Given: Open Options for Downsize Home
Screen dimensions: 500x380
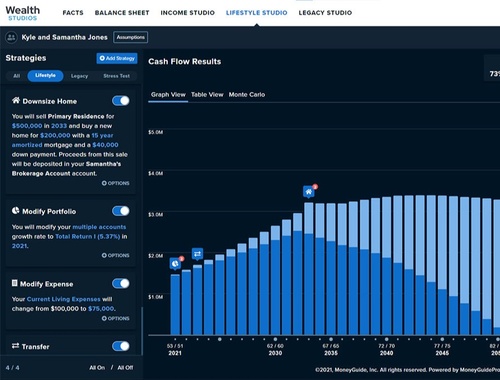Looking at the screenshot, I should click(x=115, y=183).
